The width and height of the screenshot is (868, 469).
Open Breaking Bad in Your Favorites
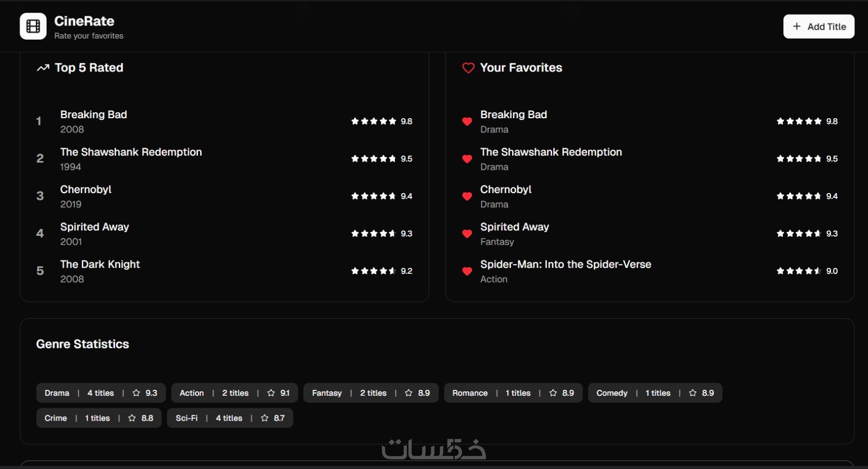click(514, 115)
